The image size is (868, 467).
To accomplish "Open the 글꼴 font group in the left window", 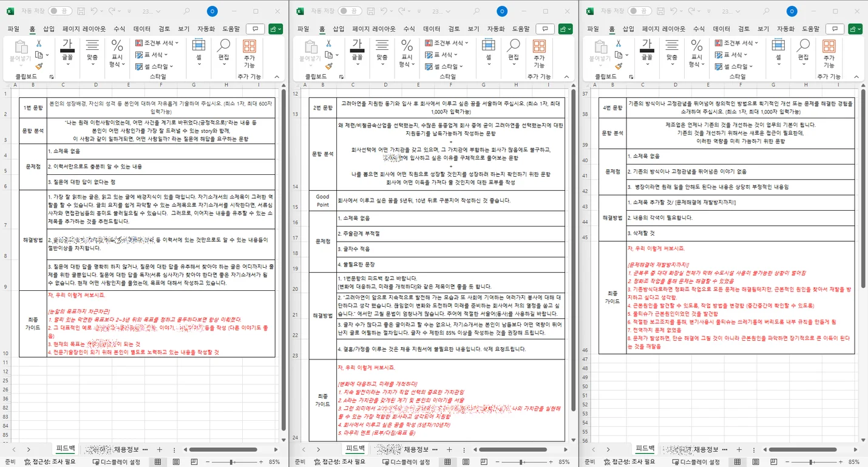I will point(67,53).
